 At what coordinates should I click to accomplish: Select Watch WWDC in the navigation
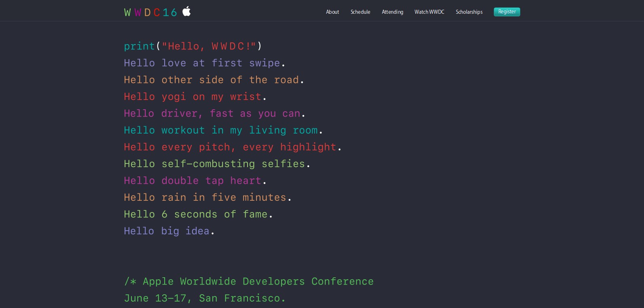coord(429,12)
